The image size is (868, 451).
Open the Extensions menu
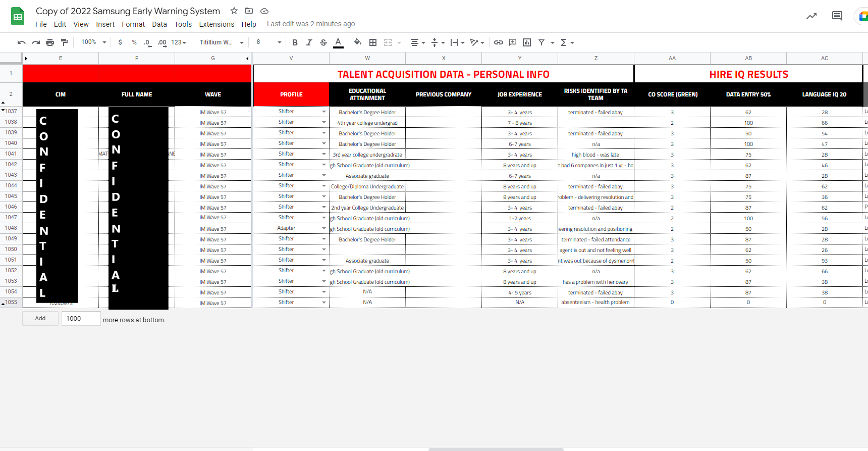[x=216, y=24]
